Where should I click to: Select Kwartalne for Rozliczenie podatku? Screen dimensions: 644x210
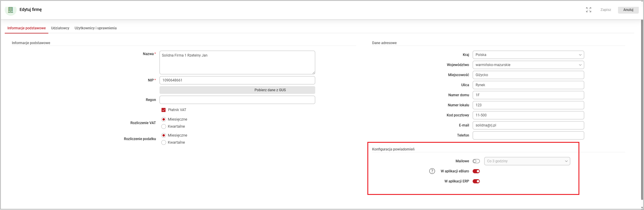pyautogui.click(x=164, y=142)
